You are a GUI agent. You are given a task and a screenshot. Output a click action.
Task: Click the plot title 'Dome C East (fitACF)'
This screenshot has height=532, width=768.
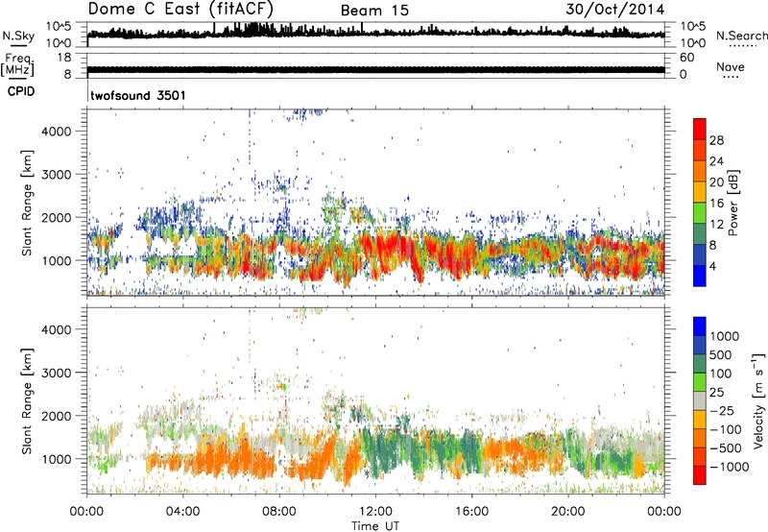[x=180, y=9]
